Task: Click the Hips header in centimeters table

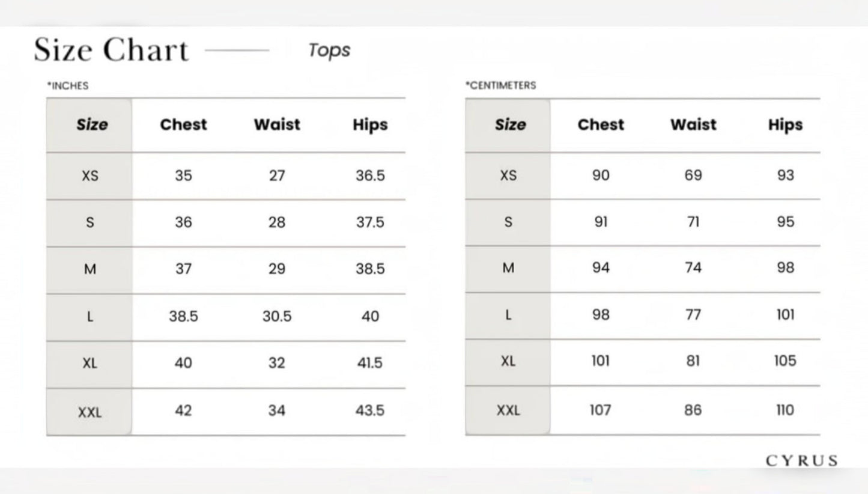Action: tap(785, 125)
